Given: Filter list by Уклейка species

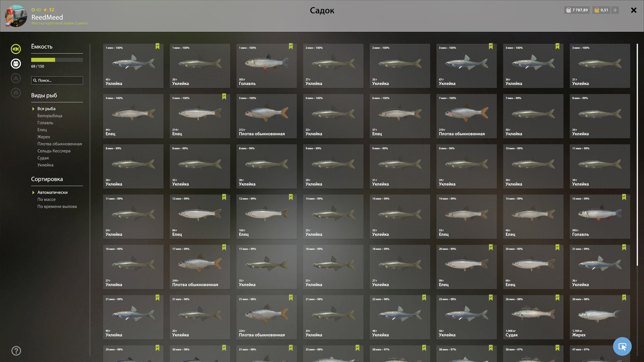Looking at the screenshot, I should pyautogui.click(x=45, y=165).
